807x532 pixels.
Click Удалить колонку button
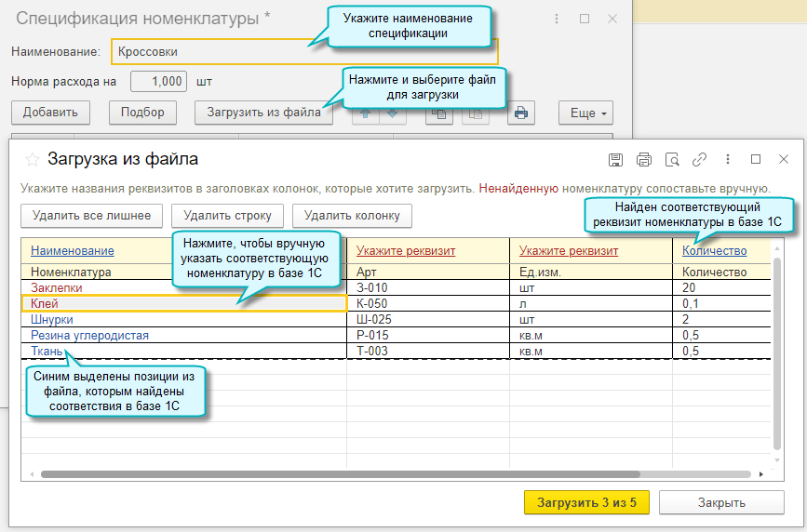pos(352,216)
